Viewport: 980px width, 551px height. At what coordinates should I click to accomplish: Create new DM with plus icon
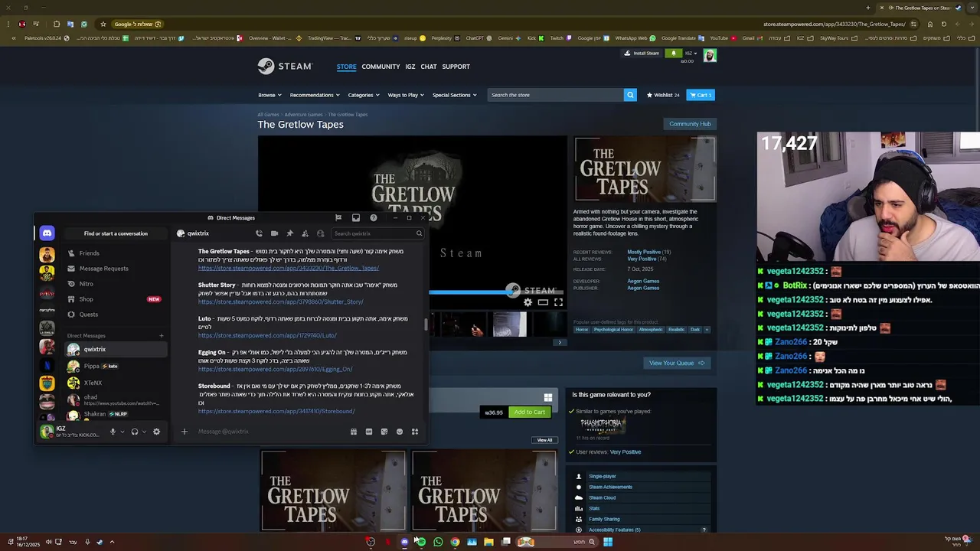click(161, 336)
